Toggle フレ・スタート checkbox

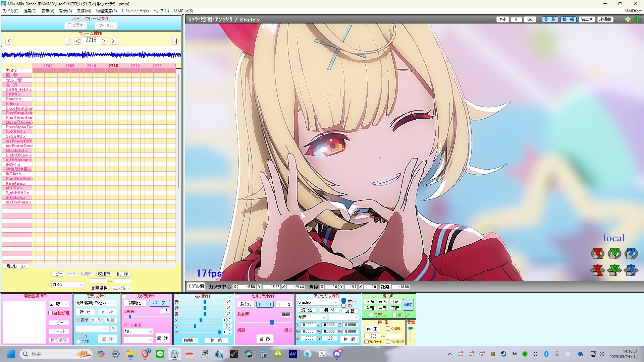click(367, 342)
